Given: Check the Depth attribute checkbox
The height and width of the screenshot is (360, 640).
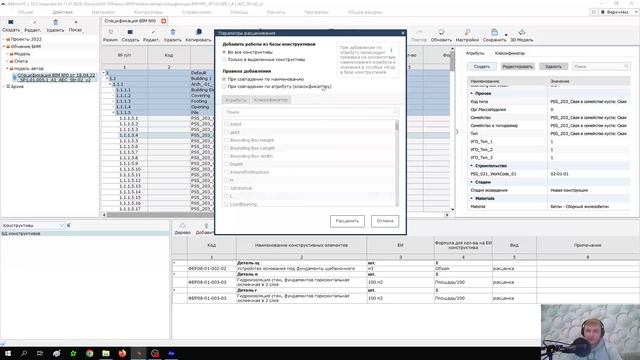Looking at the screenshot, I should (226, 164).
